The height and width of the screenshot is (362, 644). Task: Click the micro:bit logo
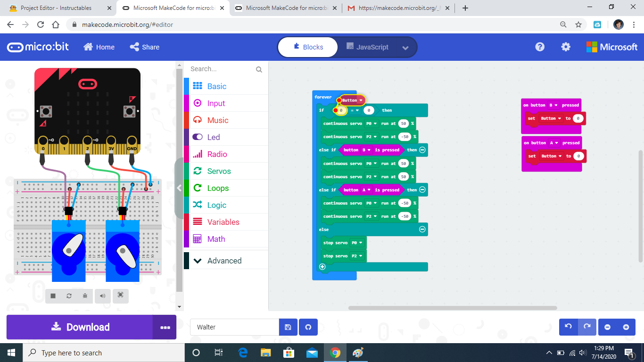(38, 47)
